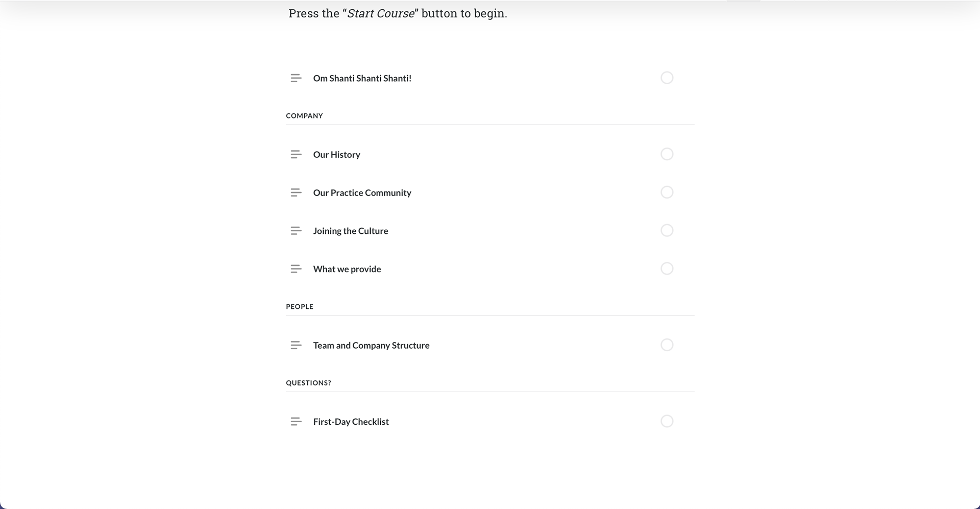Go to Our Practice Community lesson
Image resolution: width=980 pixels, height=509 pixels.
click(x=362, y=193)
